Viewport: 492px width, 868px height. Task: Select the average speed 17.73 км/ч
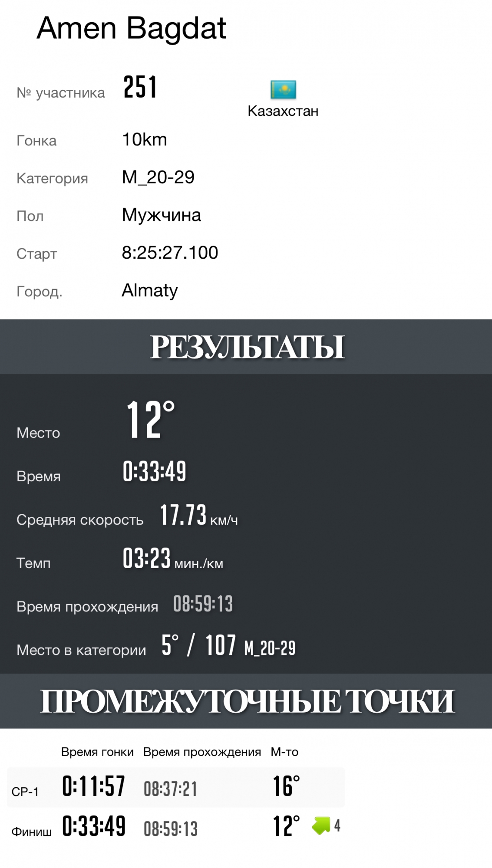[198, 516]
